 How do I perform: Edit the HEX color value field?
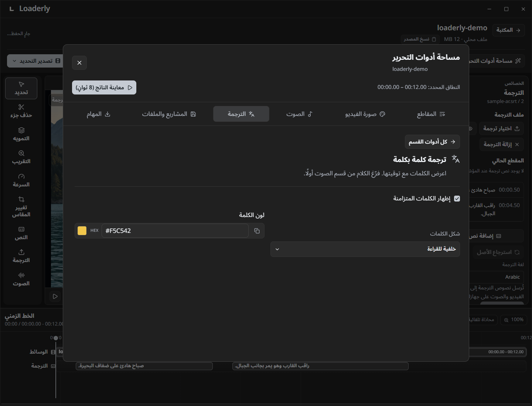pos(175,231)
